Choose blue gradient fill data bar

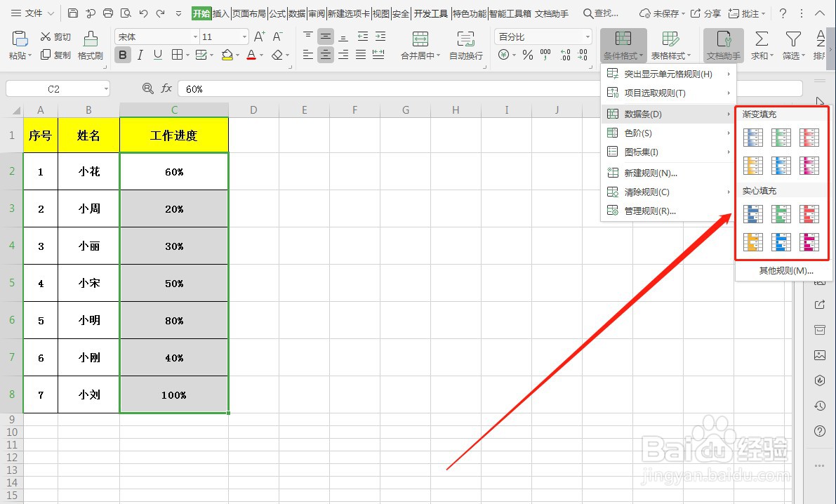pyautogui.click(x=753, y=138)
